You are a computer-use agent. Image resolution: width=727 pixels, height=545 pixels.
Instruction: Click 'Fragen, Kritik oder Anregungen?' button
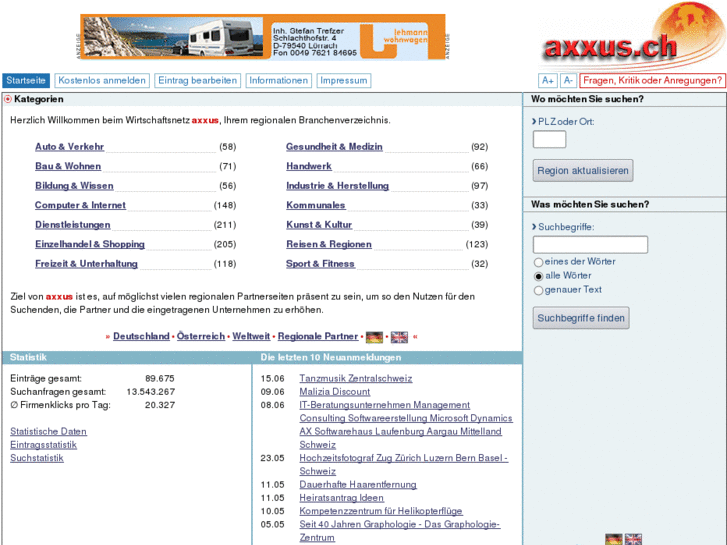652,81
